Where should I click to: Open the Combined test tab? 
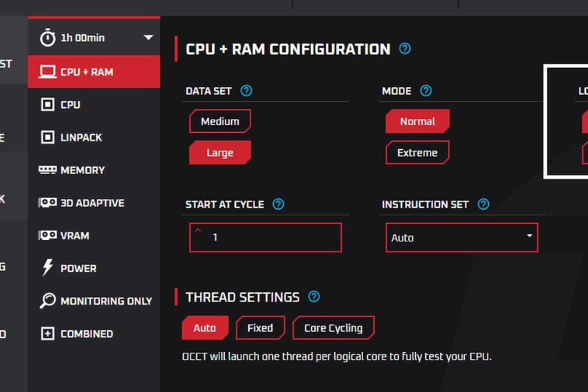(86, 334)
